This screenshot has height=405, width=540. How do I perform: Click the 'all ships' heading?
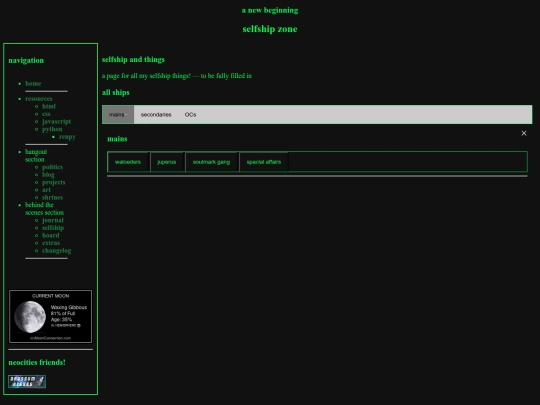pyautogui.click(x=116, y=92)
